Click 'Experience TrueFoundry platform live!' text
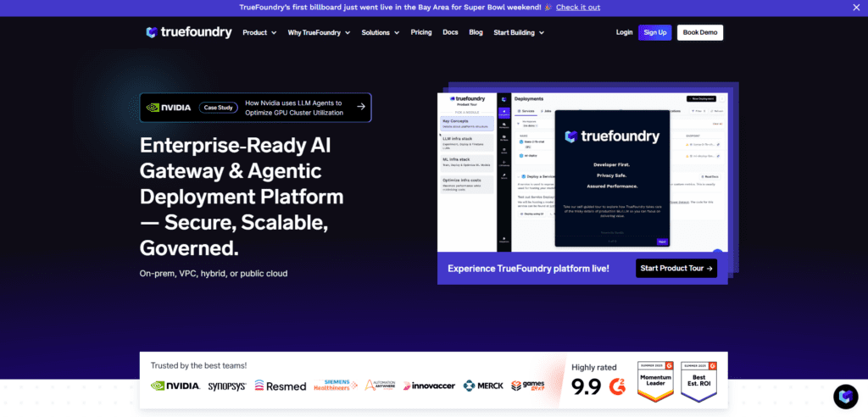This screenshot has width=868, height=417. click(x=528, y=269)
